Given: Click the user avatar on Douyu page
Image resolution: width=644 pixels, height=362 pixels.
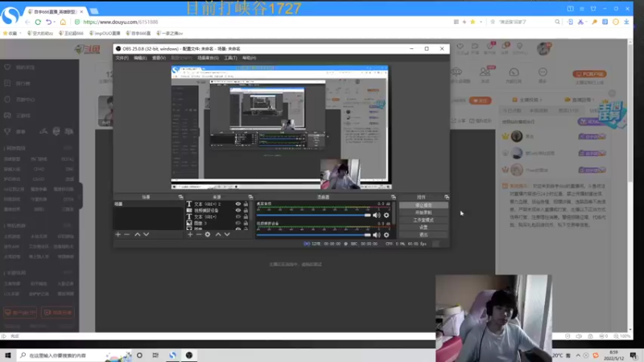Looking at the screenshot, I should 544,48.
